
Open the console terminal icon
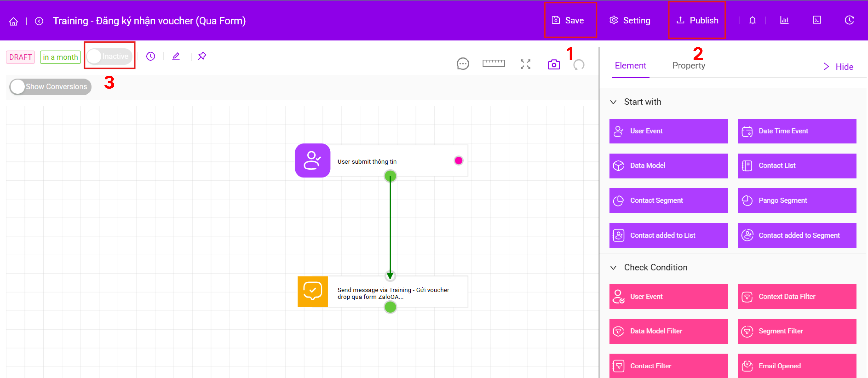[x=817, y=20]
